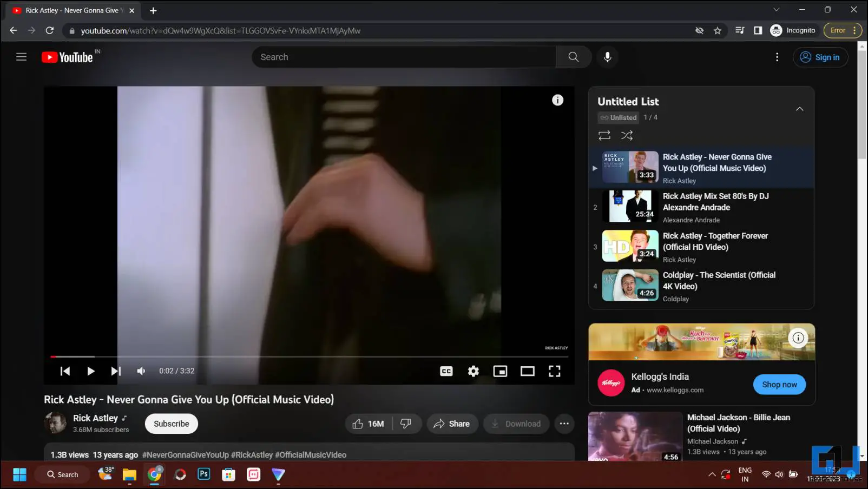The width and height of the screenshot is (868, 489).
Task: Open www.kelloggs.com ad link
Action: tap(675, 390)
